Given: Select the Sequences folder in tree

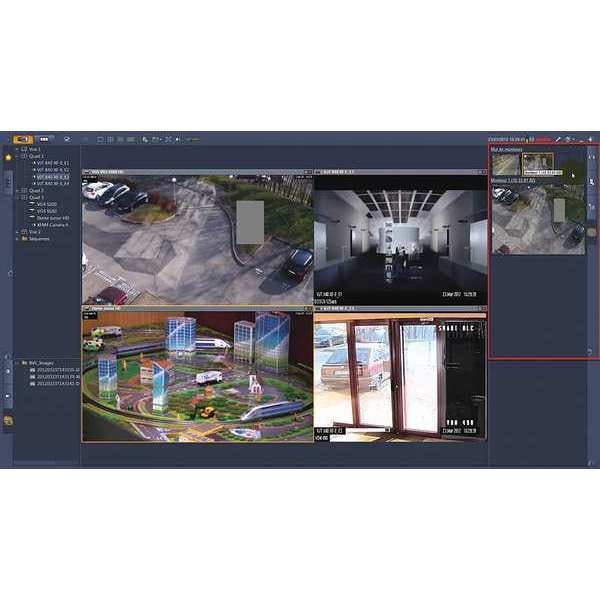Looking at the screenshot, I should (40, 240).
